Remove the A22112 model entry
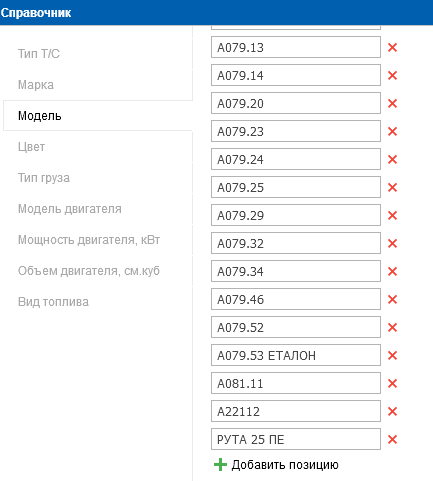The width and height of the screenshot is (433, 481). coord(392,411)
